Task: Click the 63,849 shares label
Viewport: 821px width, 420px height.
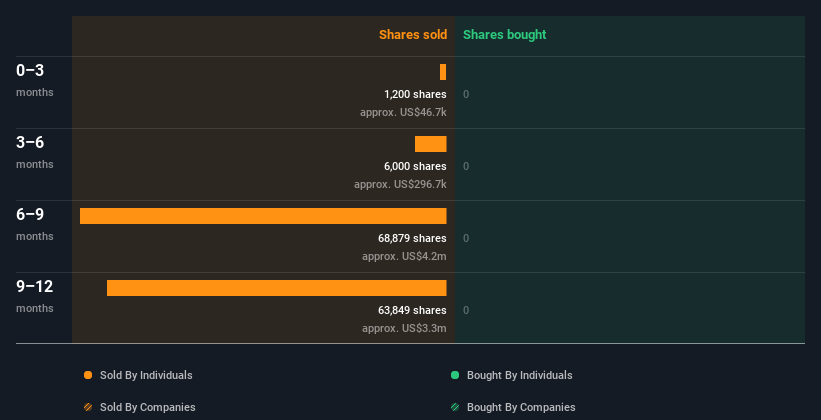Action: click(x=412, y=310)
